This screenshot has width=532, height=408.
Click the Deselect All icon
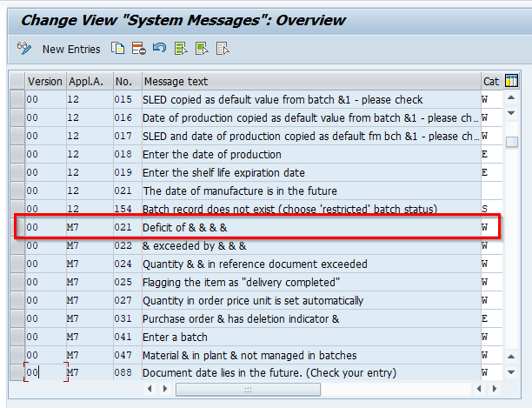(223, 49)
